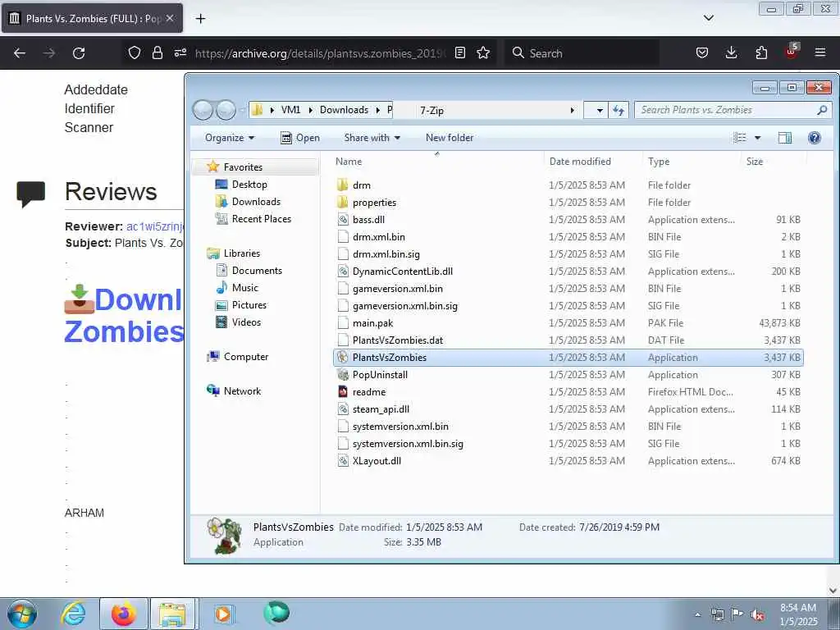Click Explorer forward navigation button

[226, 111]
